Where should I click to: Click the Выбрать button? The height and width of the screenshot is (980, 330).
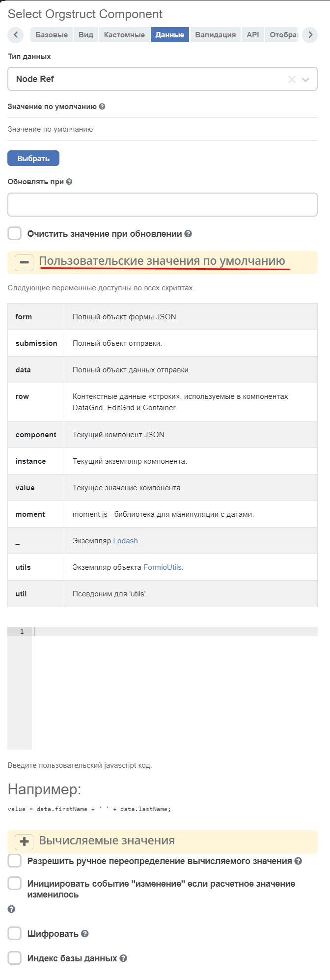click(x=33, y=159)
